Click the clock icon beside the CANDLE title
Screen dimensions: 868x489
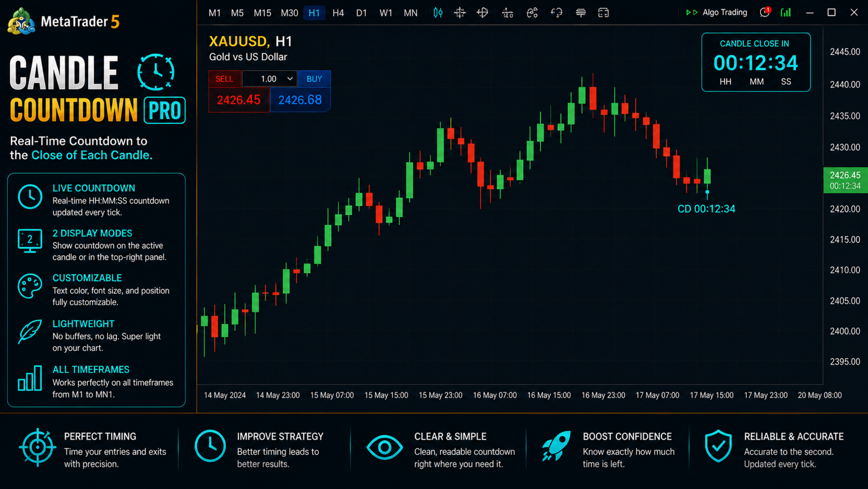coord(156,72)
